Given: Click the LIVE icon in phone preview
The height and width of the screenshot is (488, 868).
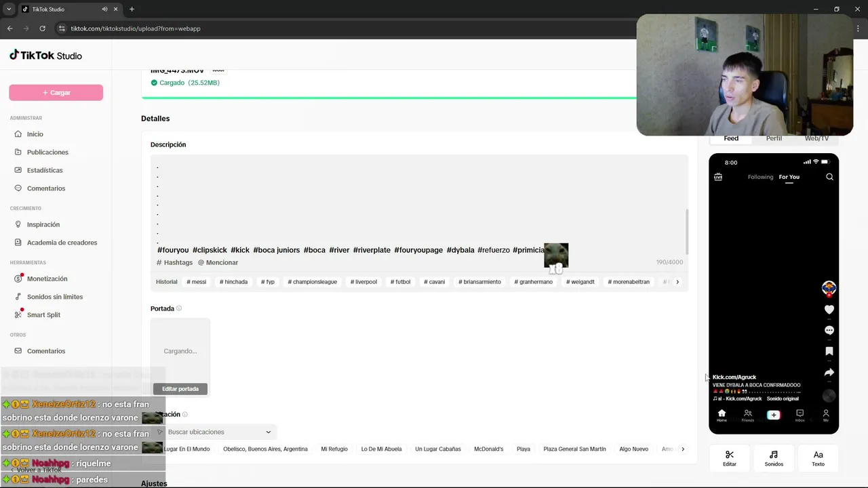Looking at the screenshot, I should pyautogui.click(x=718, y=177).
